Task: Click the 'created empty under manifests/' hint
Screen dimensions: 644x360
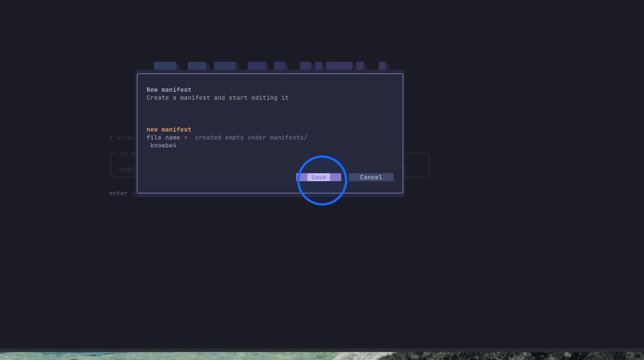Action: click(x=251, y=138)
